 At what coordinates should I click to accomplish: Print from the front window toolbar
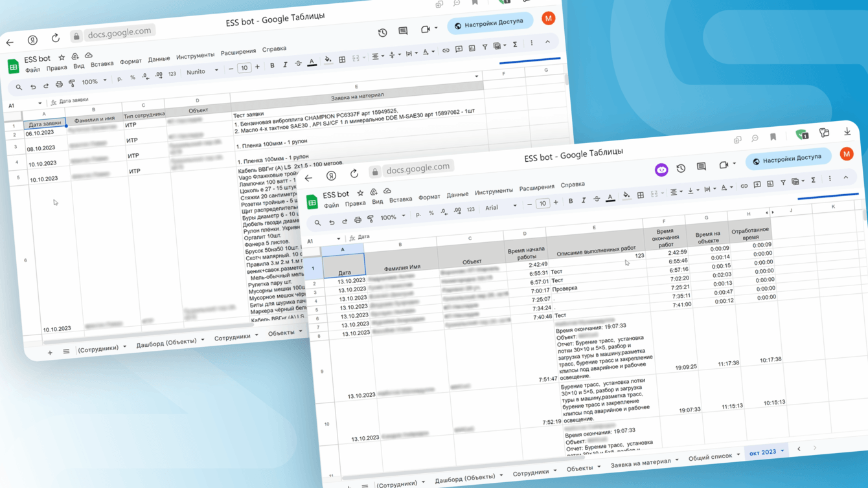(x=358, y=220)
